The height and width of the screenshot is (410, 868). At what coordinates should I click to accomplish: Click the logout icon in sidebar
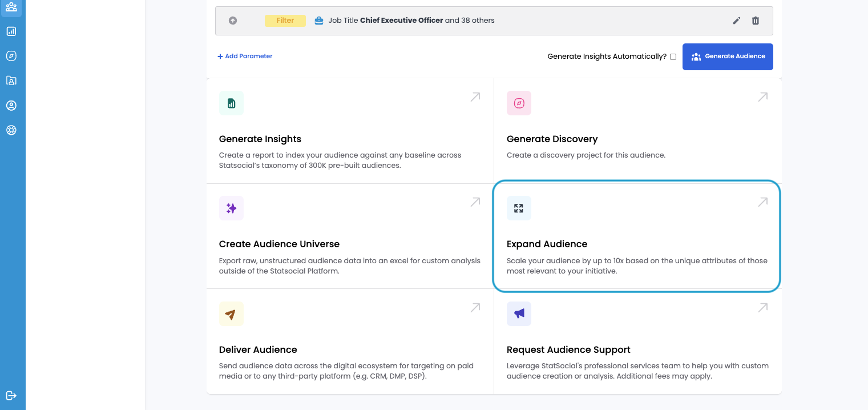(x=11, y=396)
